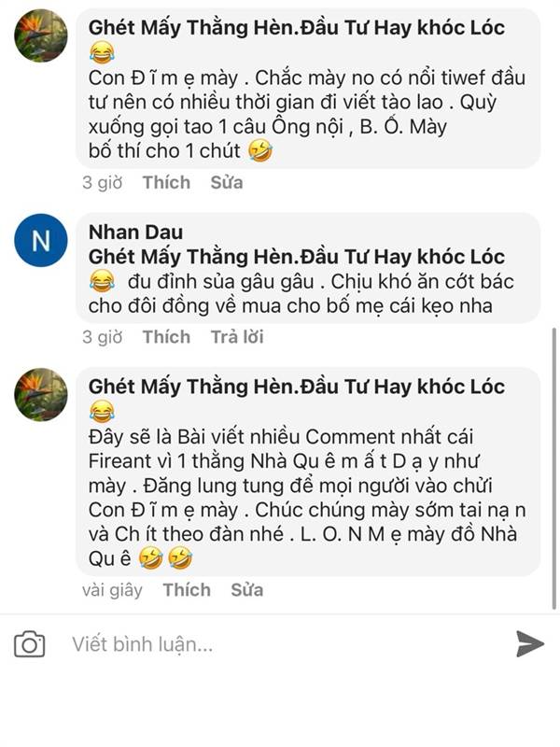Tap the '3 giờ' timestamp of first comment
Screen dimensions: 560x747
(103, 182)
